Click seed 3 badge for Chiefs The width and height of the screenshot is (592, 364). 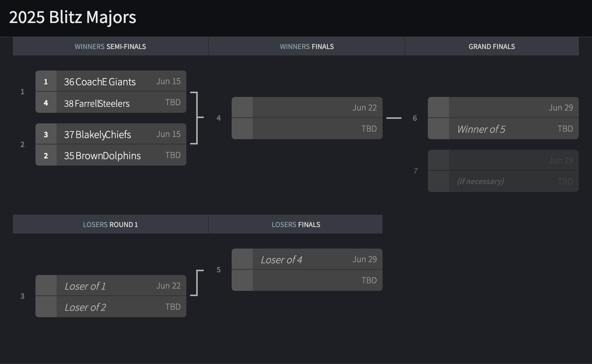(x=46, y=134)
